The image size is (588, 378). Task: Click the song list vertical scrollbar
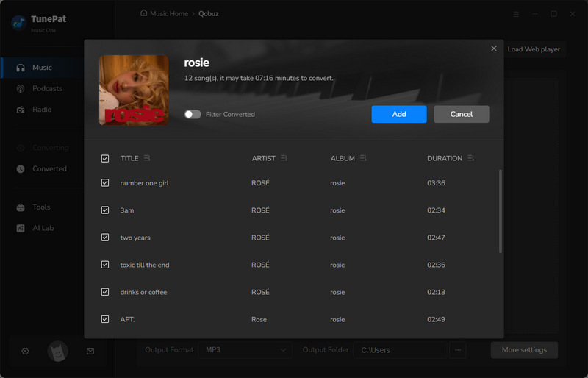coord(501,212)
